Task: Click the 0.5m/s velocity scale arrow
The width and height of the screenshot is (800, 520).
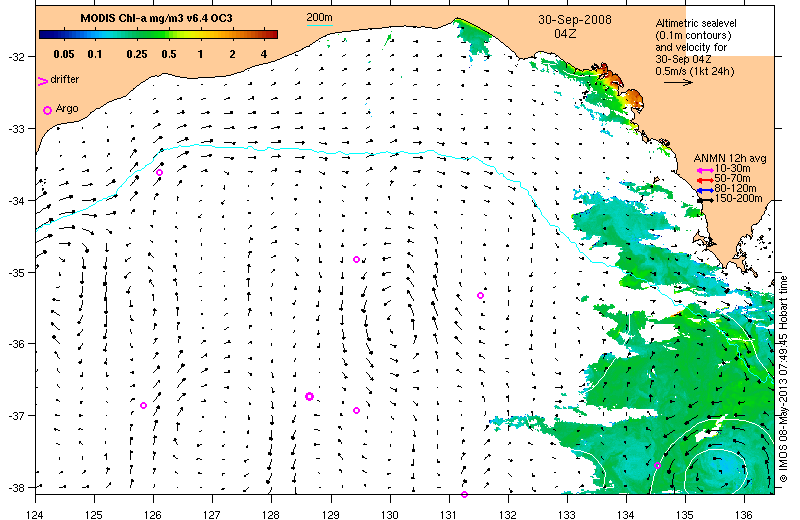Action: [678, 82]
